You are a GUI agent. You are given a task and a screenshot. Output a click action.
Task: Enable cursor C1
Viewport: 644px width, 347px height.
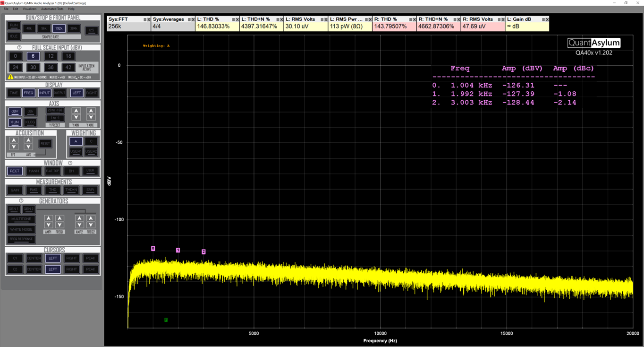click(x=15, y=259)
